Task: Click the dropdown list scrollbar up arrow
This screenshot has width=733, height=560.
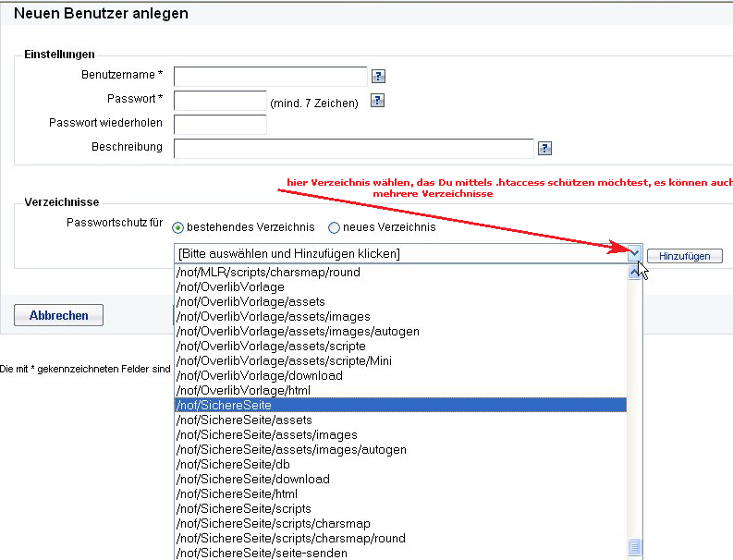Action: click(634, 273)
